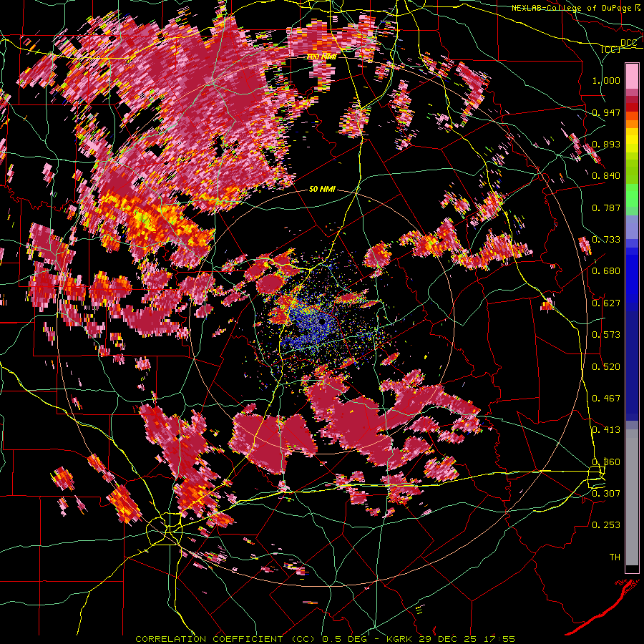
Task: Click the 0.680 color scale value
Action: coord(606,271)
